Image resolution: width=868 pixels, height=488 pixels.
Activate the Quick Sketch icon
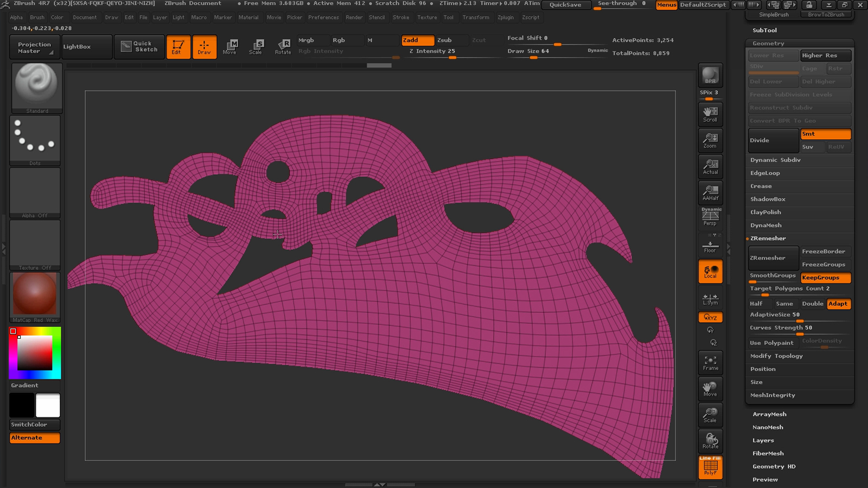tap(139, 47)
